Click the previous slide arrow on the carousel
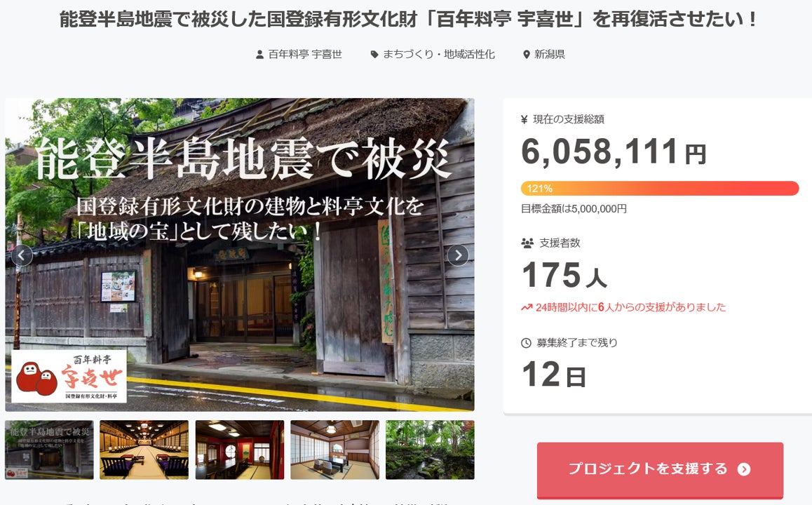 coord(22,255)
